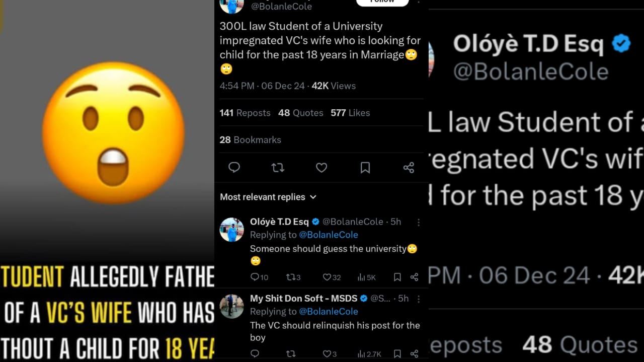Like the main tweet with heart icon
The width and height of the screenshot is (644, 362).
(321, 167)
